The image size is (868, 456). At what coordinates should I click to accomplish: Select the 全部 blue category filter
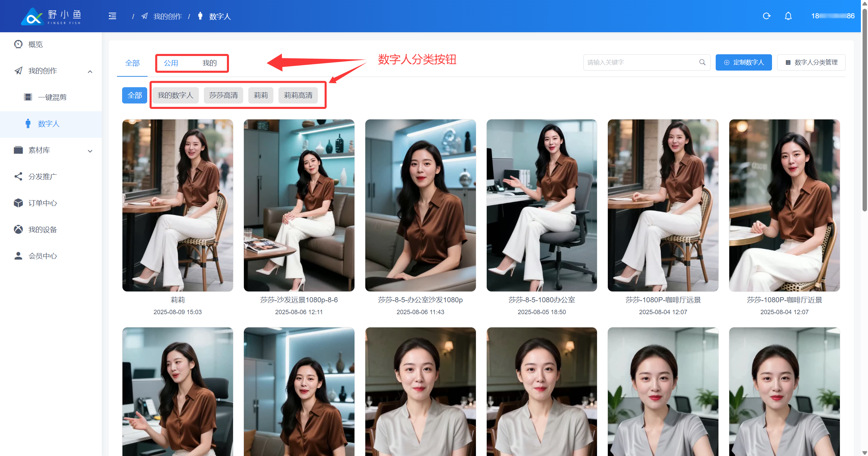(x=135, y=95)
